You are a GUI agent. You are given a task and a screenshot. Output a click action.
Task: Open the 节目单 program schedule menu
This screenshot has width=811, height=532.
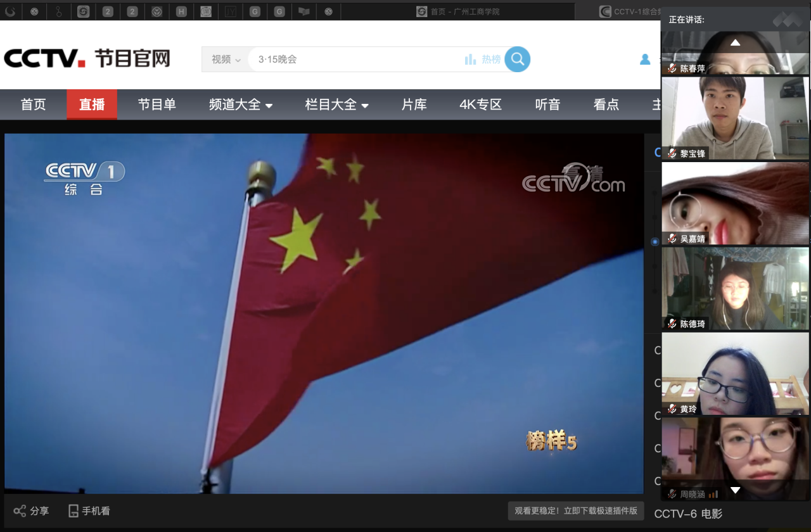pyautogui.click(x=156, y=105)
